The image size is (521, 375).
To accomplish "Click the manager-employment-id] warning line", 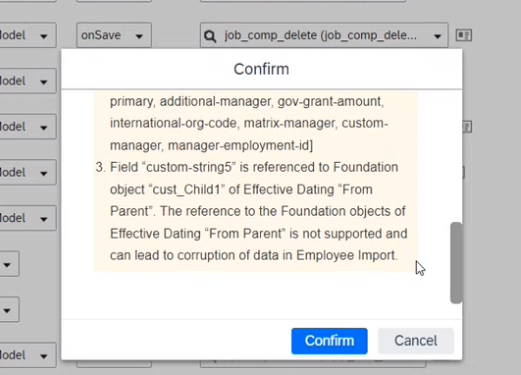I will (x=211, y=145).
